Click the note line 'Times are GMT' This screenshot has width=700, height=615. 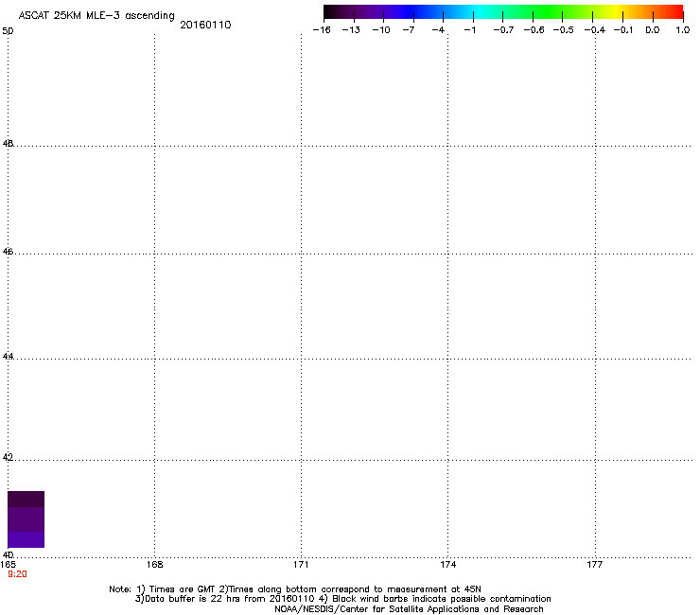point(295,589)
